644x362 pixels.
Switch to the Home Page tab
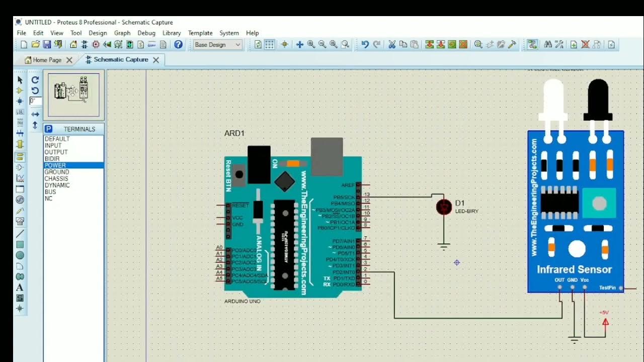(x=47, y=60)
